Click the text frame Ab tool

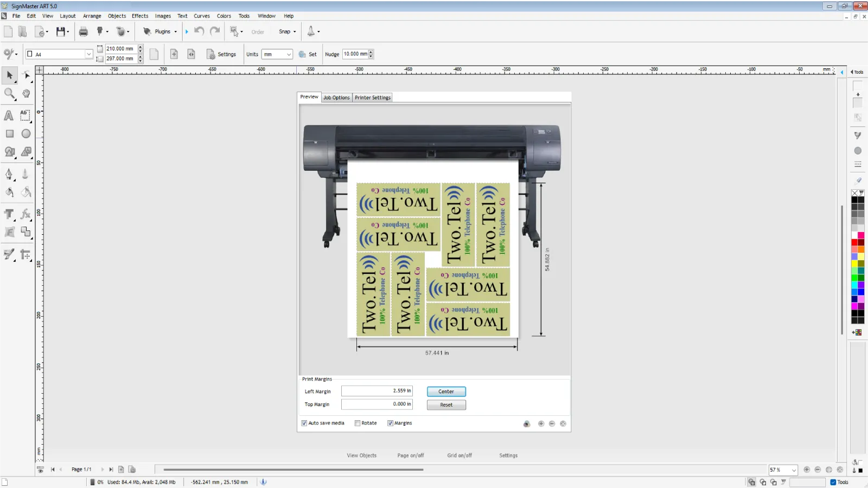pyautogui.click(x=25, y=115)
